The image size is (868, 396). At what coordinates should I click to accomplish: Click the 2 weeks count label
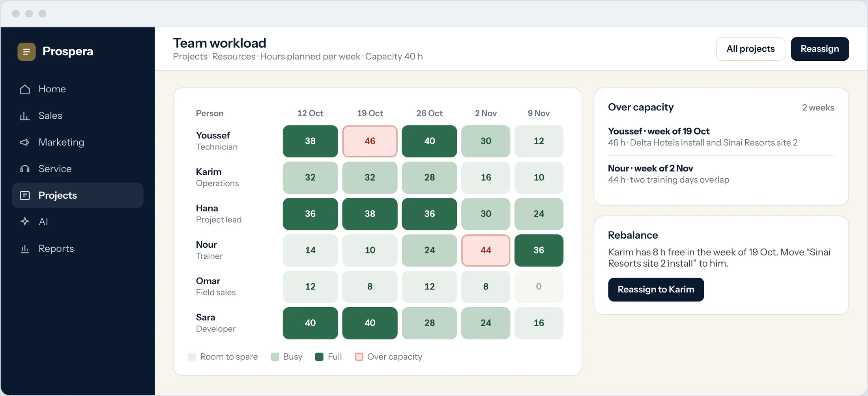tap(818, 108)
